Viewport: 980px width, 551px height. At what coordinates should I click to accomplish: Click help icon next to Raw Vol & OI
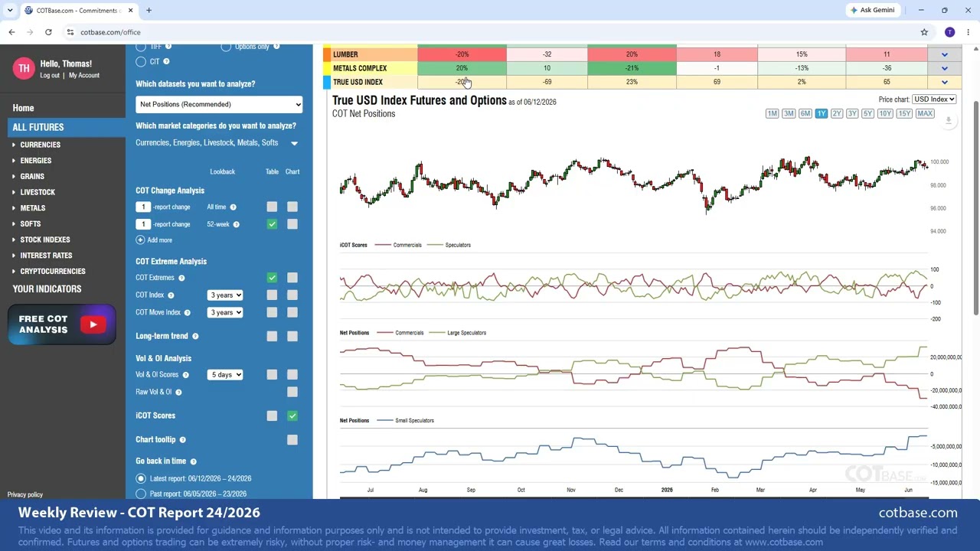[x=178, y=392]
